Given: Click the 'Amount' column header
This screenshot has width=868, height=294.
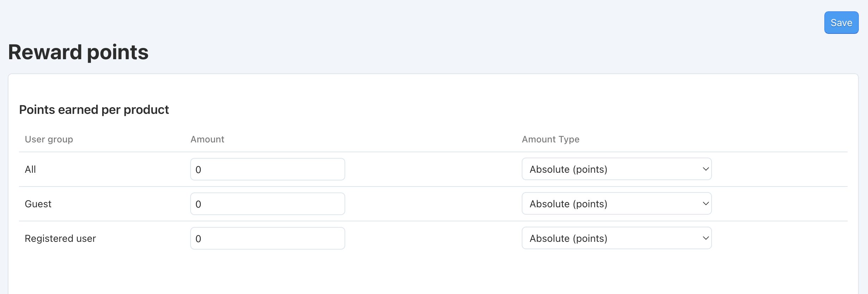Looking at the screenshot, I should click(207, 139).
